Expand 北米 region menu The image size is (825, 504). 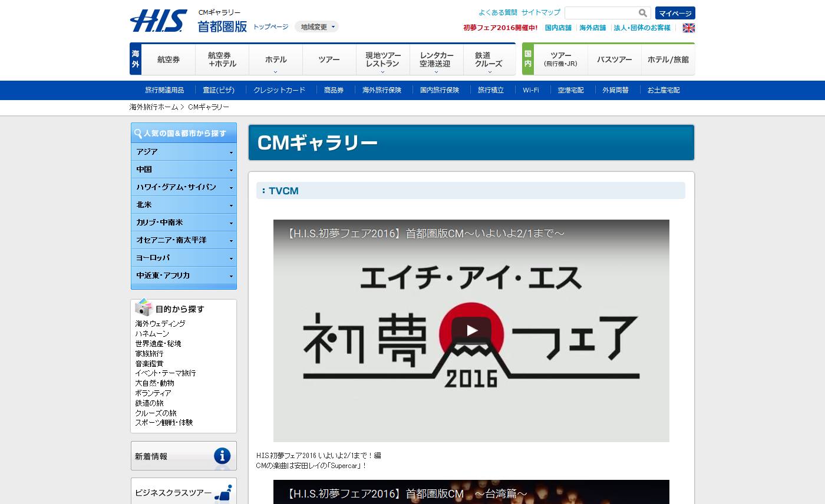point(184,205)
